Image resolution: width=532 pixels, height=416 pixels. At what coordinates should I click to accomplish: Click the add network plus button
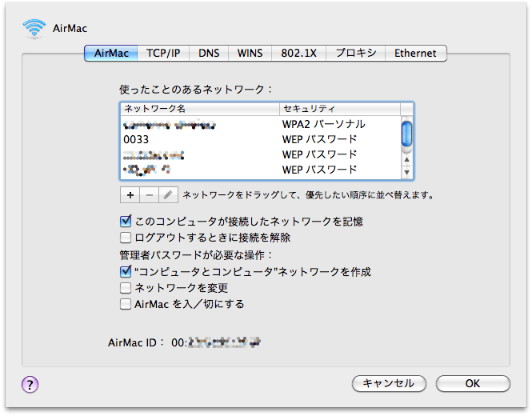pos(130,195)
